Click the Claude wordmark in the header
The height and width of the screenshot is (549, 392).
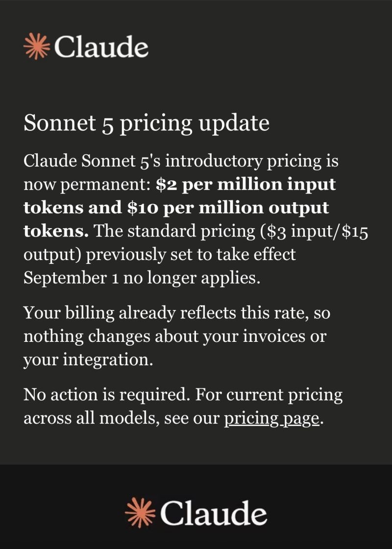point(101,47)
